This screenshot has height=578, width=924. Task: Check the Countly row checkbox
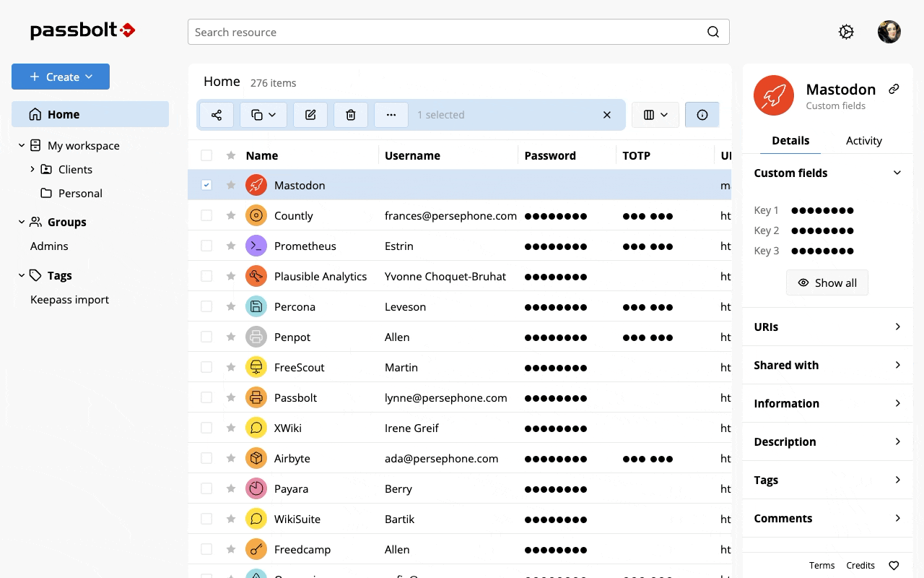coord(206,215)
